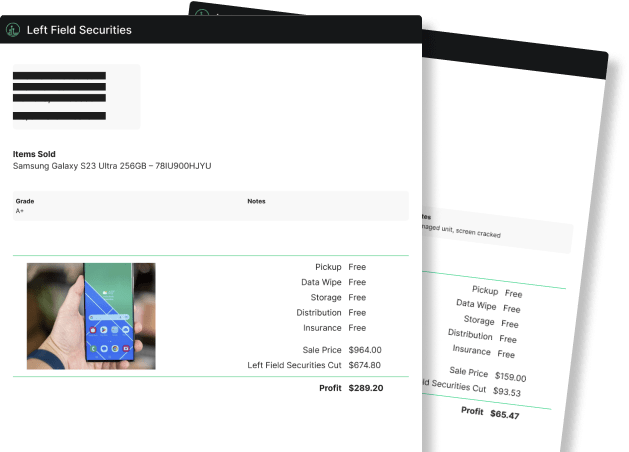
Task: Select the $674.80 Left Field Securities Cut
Action: point(365,365)
